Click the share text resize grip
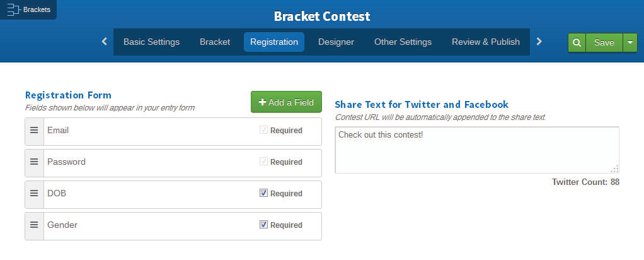 click(x=615, y=169)
